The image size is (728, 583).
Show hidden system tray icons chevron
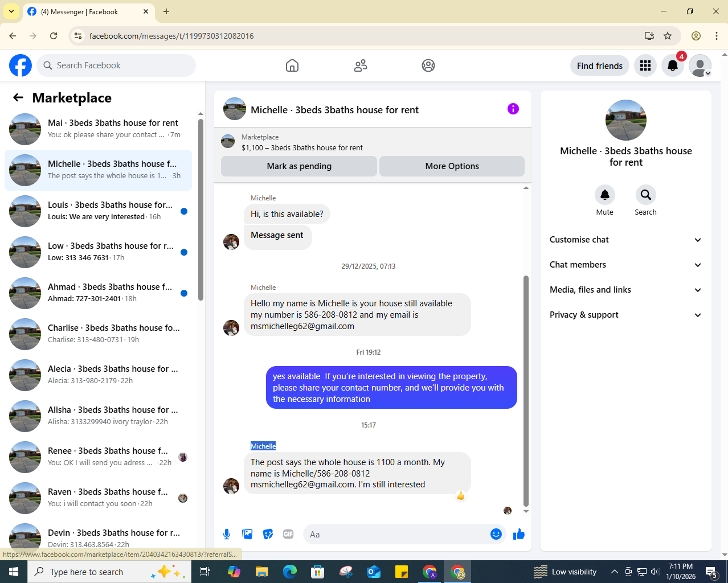click(x=615, y=572)
